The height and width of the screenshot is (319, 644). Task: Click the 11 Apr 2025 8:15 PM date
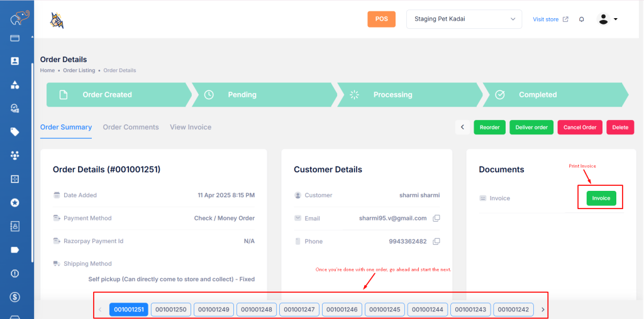click(x=226, y=195)
